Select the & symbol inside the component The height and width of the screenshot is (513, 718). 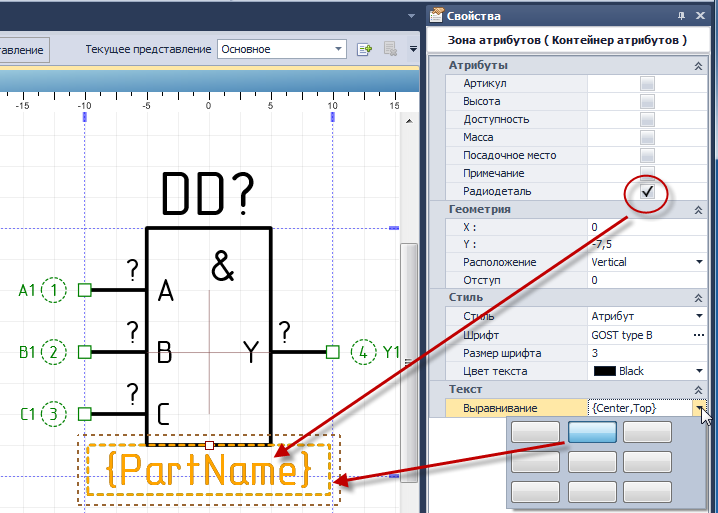pos(223,266)
